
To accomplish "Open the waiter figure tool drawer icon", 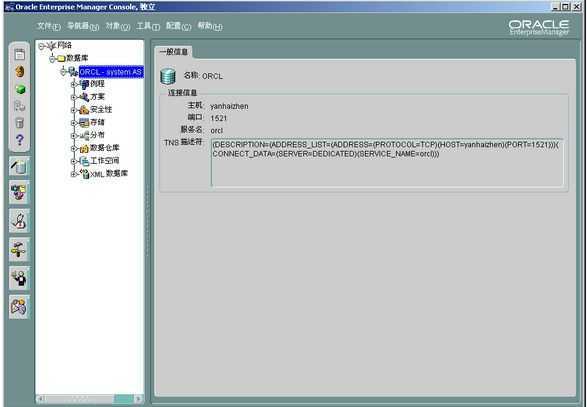I will 19,278.
